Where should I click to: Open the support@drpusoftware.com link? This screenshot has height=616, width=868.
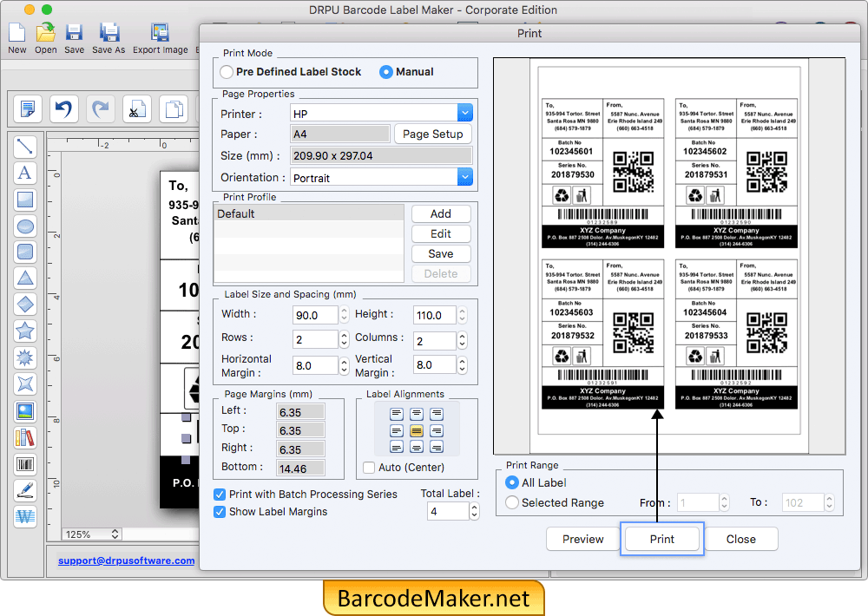(x=127, y=560)
